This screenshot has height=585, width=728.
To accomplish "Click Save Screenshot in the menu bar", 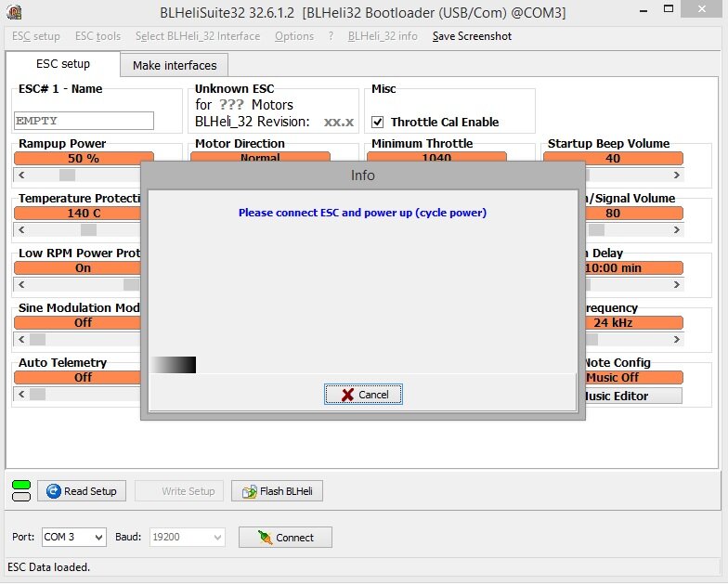I will click(x=472, y=36).
